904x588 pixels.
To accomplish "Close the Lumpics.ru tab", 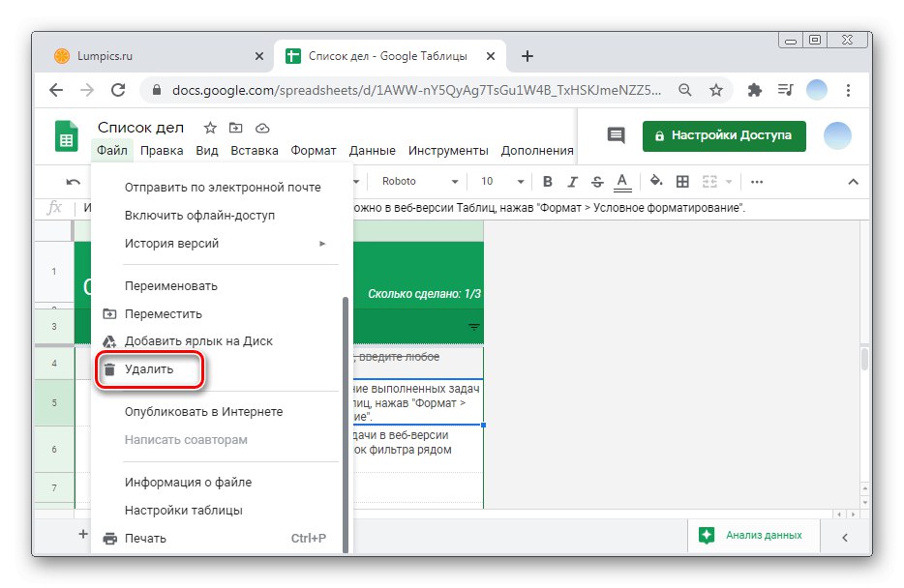I will (259, 56).
